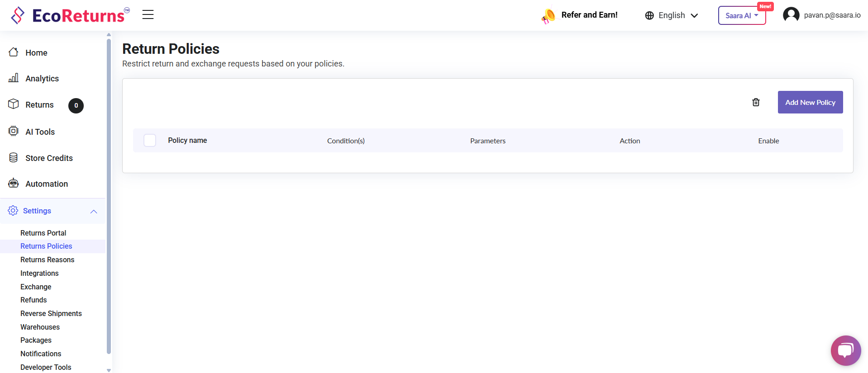868x373 pixels.
Task: Click the Refer and Earn link
Action: 589,15
